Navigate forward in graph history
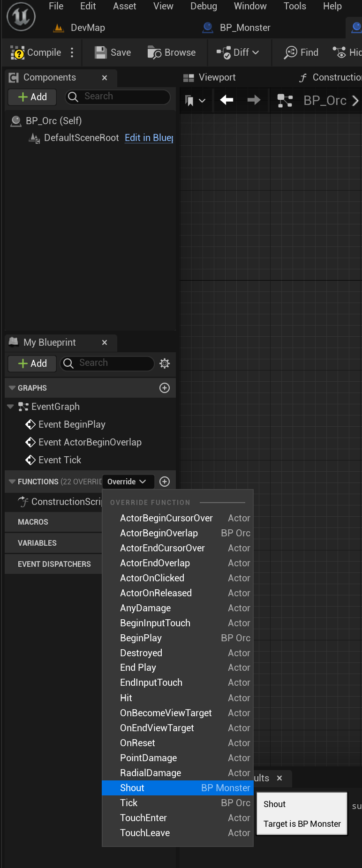The width and height of the screenshot is (362, 868). [254, 100]
